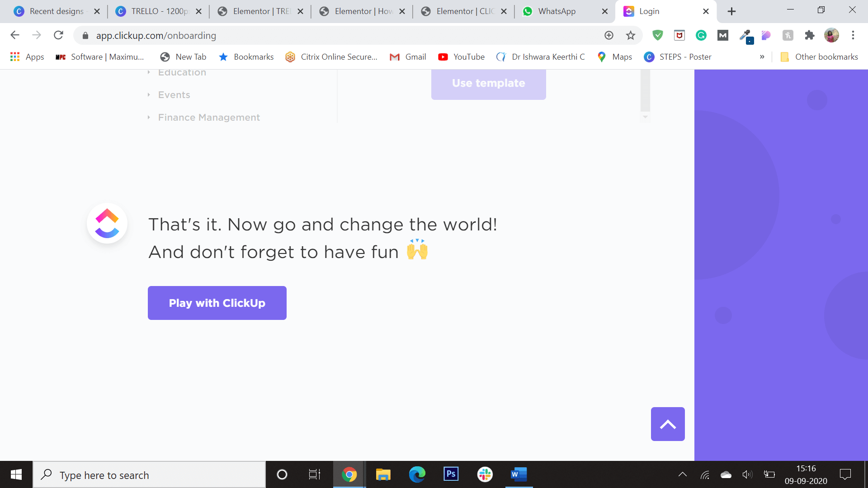The width and height of the screenshot is (868, 488).
Task: Open a new tab with the plus button
Action: click(731, 11)
